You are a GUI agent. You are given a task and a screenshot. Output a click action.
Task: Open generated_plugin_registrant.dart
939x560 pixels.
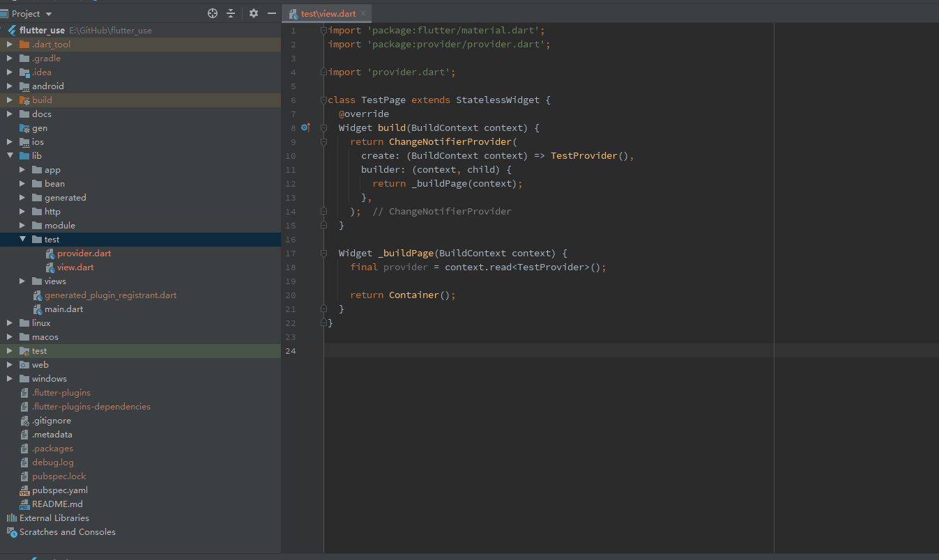point(111,295)
